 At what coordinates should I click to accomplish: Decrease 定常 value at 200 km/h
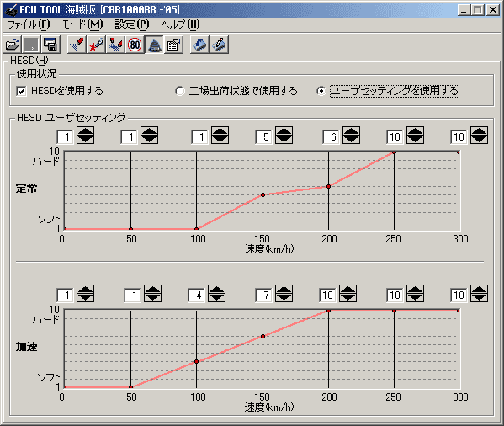tap(351, 139)
